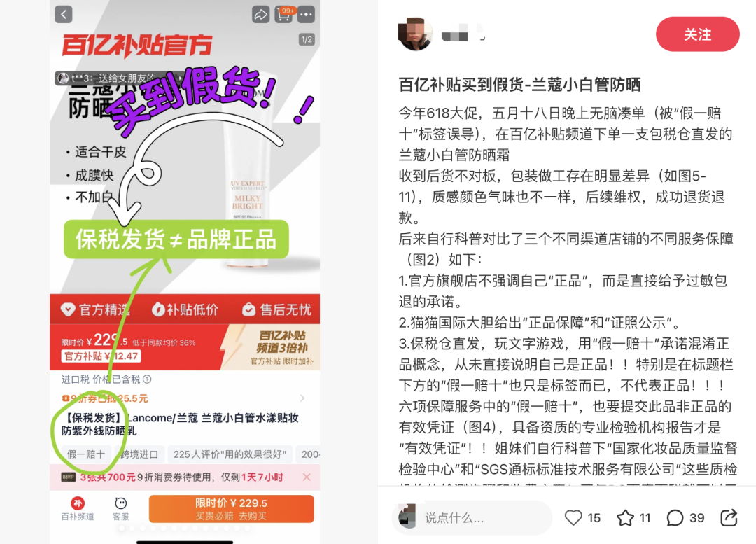The width and height of the screenshot is (756, 544).
Task: Open comments via speech bubble icon
Action: coord(675,518)
